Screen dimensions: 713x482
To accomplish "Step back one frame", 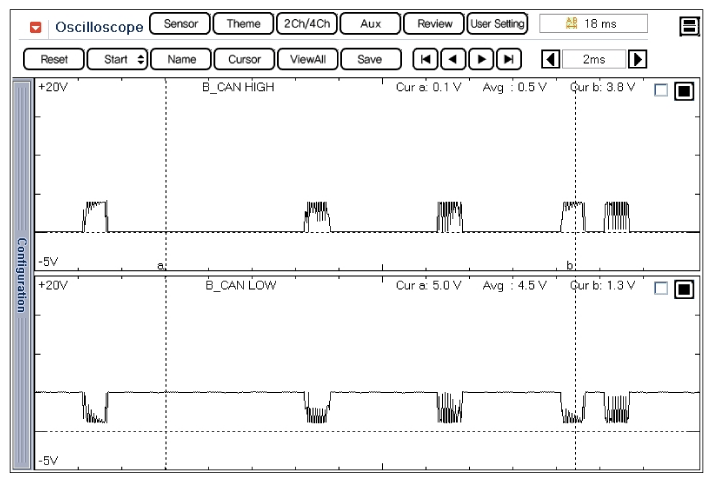I will [x=453, y=59].
